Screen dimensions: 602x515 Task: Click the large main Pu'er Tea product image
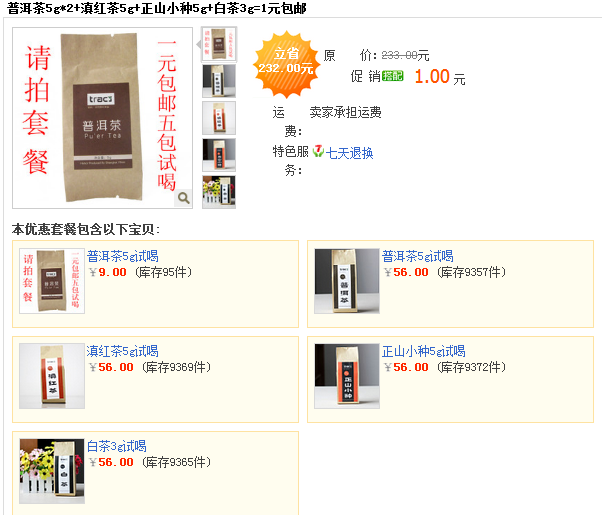coord(103,118)
